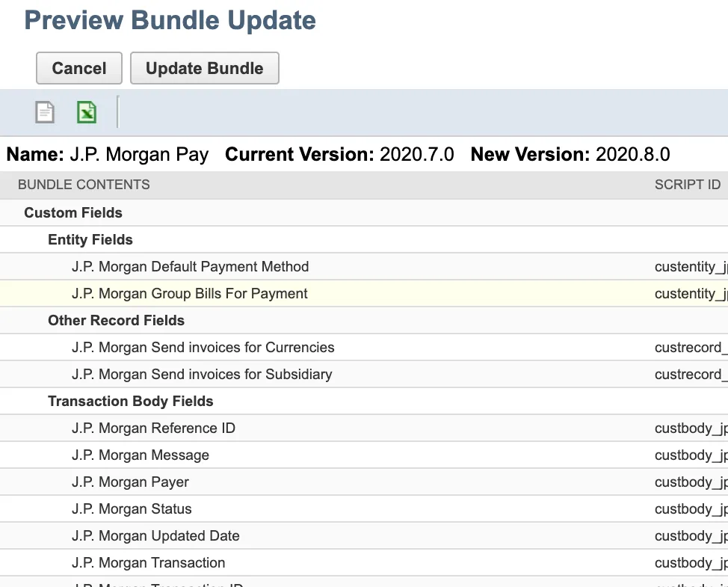Select J.P. Morgan Send invoices for Subsidiary
Image resolution: width=728 pixels, height=587 pixels.
[364, 375]
